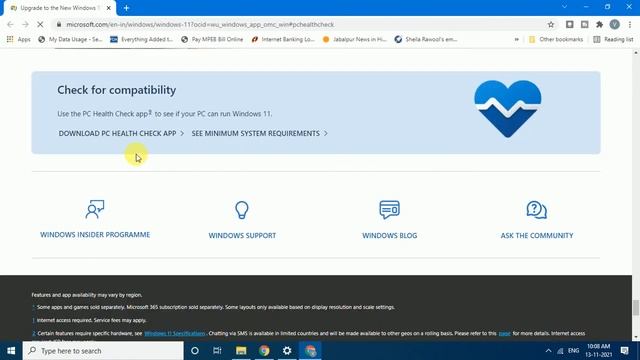Show hidden system tray icons
640x360 pixels.
click(x=548, y=351)
